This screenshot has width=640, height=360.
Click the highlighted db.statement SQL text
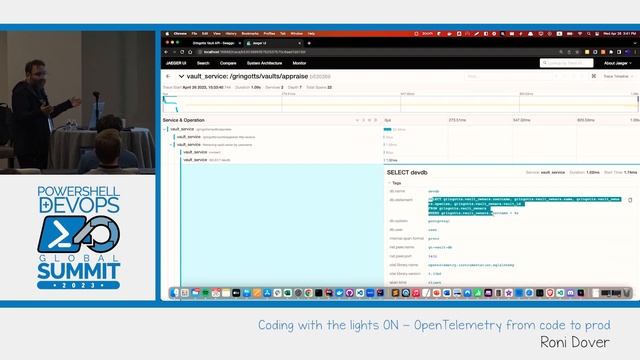pos(524,206)
